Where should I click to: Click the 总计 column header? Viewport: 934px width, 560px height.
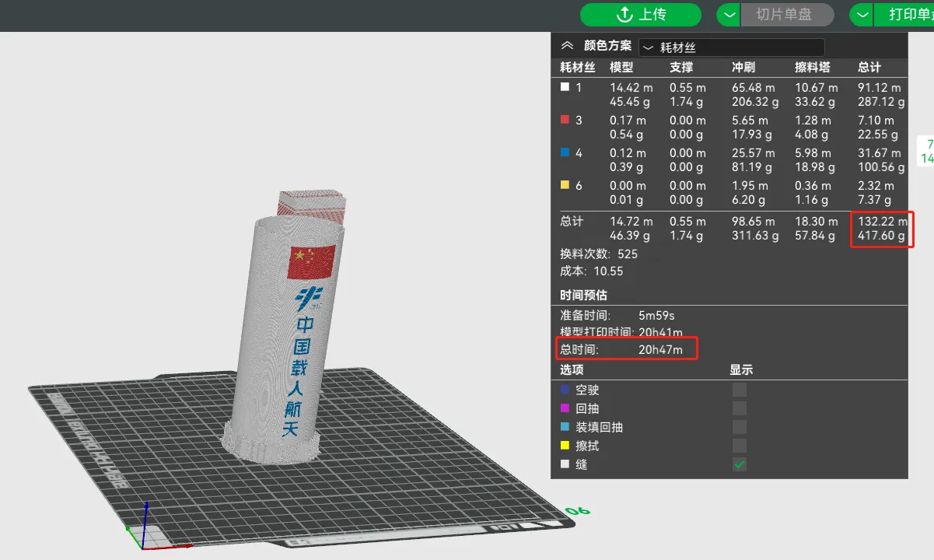point(869,68)
